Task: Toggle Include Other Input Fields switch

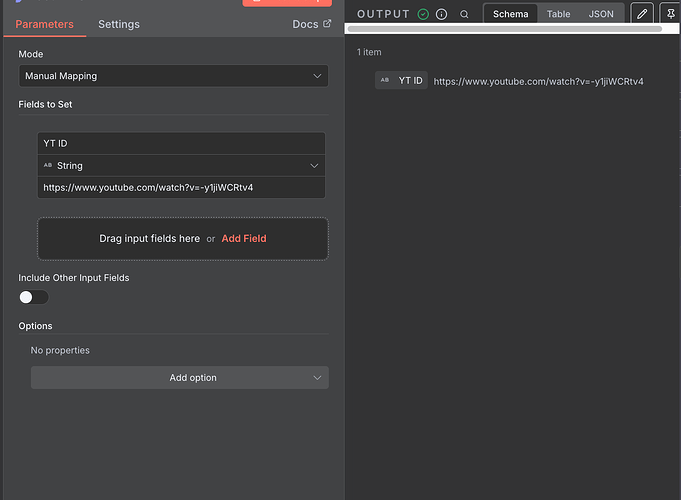Action: 33,297
